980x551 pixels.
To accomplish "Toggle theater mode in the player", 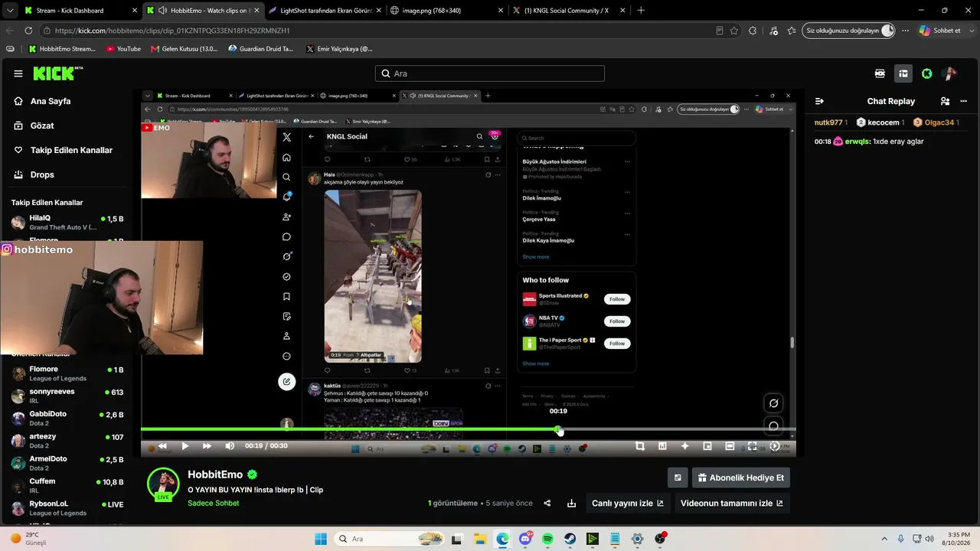I will [730, 446].
